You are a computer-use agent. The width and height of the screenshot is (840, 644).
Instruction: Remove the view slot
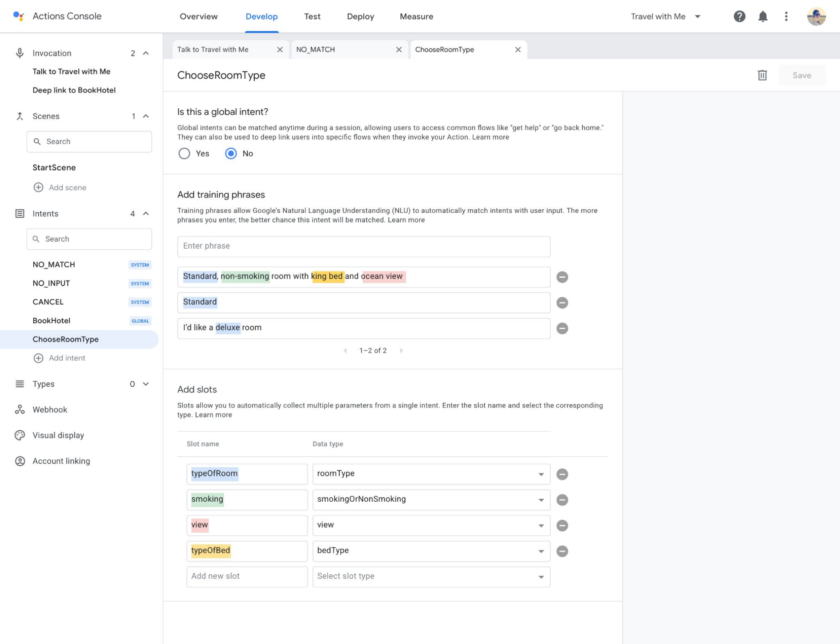click(562, 525)
